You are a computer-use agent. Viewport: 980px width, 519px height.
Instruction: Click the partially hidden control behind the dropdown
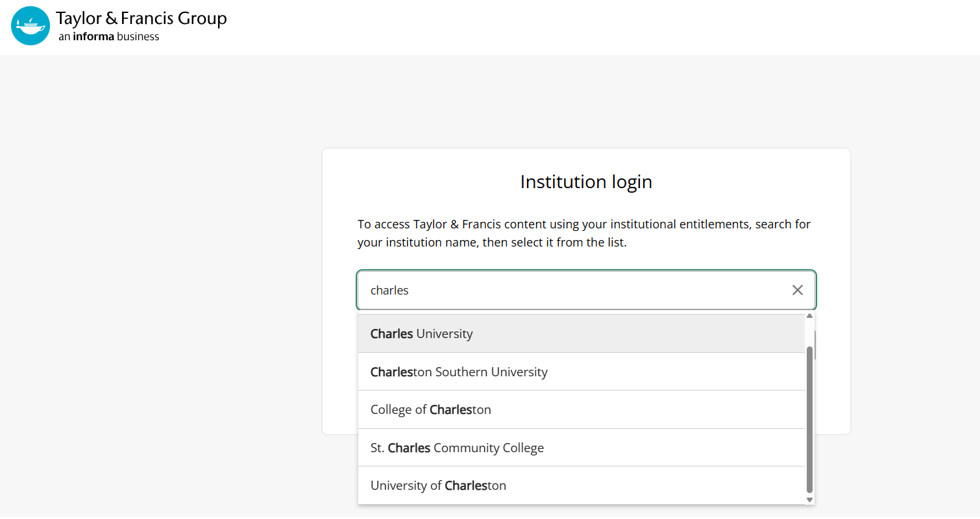(815, 344)
